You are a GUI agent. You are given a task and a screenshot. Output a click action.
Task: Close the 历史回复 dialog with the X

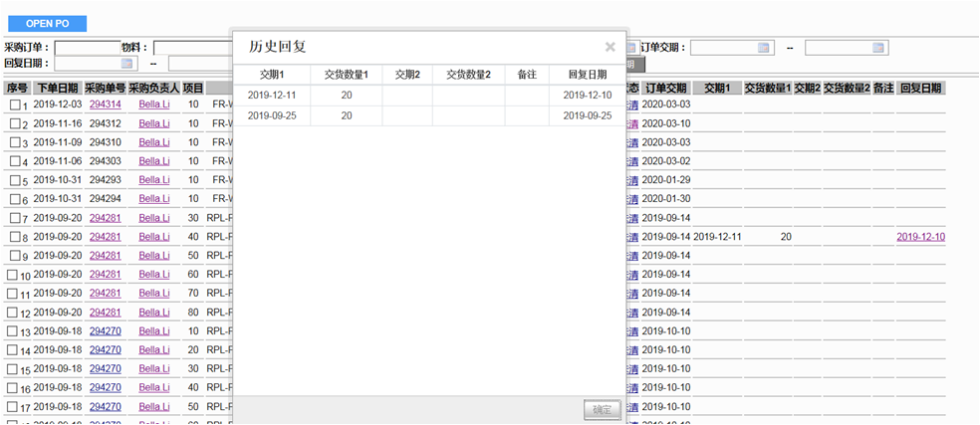610,46
